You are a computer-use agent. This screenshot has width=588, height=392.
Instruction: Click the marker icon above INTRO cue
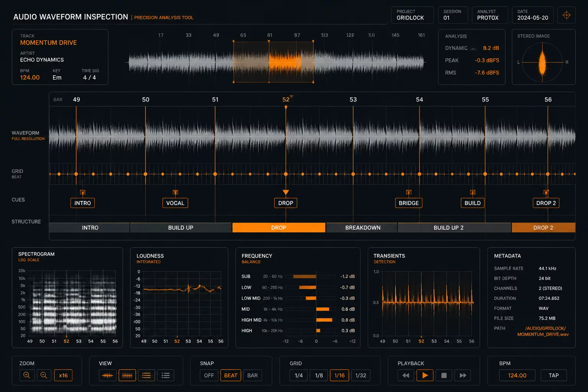(83, 192)
